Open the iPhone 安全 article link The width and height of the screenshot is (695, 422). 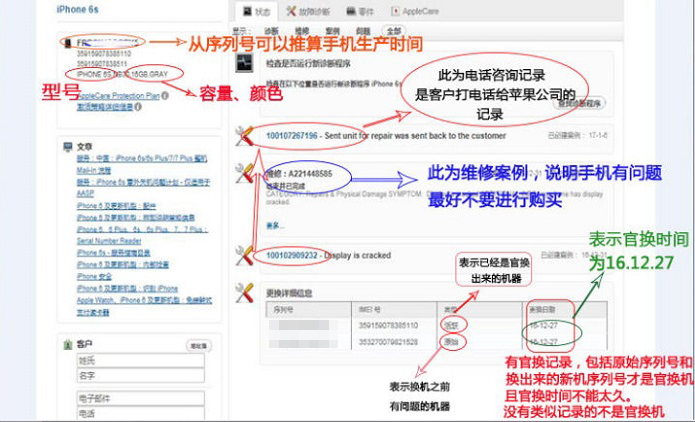tap(94, 277)
